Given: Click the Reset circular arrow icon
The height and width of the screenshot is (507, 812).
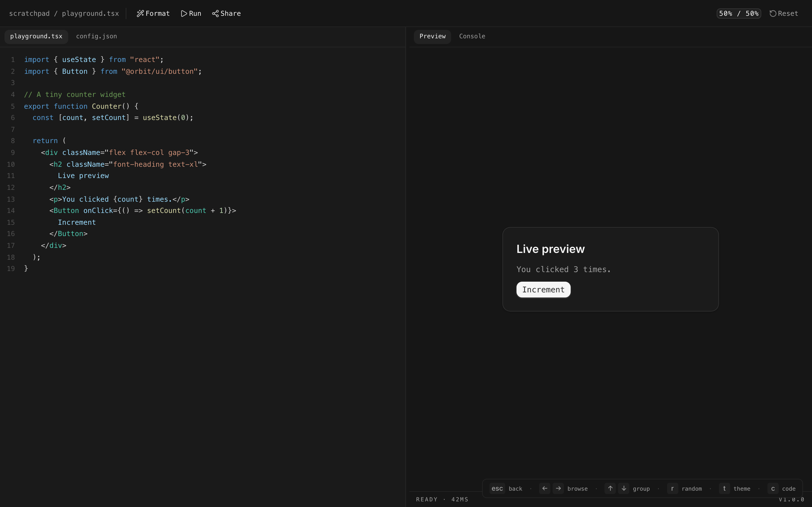Looking at the screenshot, I should (x=773, y=14).
